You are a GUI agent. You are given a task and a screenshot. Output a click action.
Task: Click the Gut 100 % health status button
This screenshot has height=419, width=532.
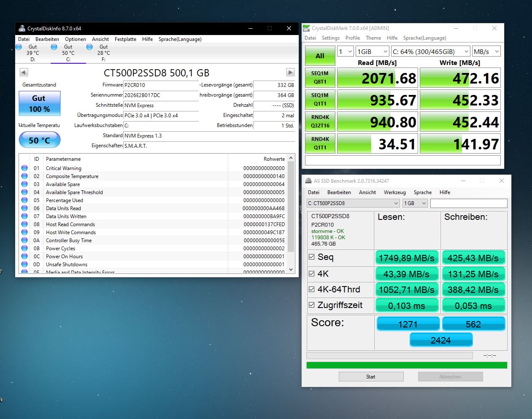tap(39, 103)
